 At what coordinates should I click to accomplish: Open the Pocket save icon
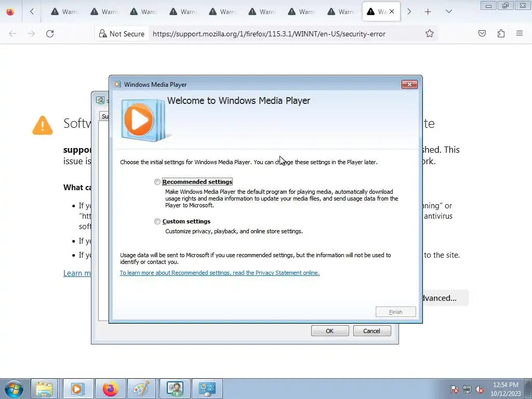482,33
